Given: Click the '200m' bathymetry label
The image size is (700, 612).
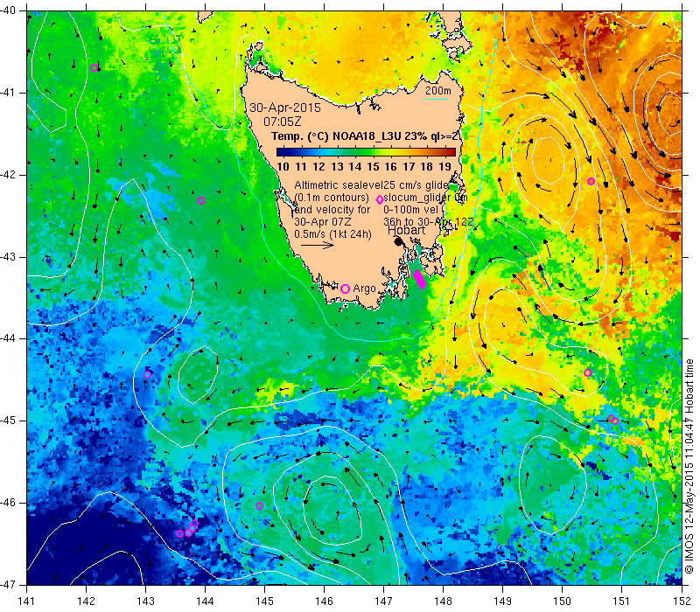Looking at the screenshot, I should pyautogui.click(x=438, y=91).
